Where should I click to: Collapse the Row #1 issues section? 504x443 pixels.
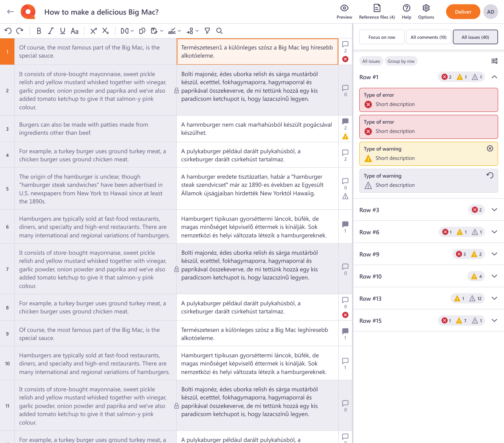tap(494, 77)
